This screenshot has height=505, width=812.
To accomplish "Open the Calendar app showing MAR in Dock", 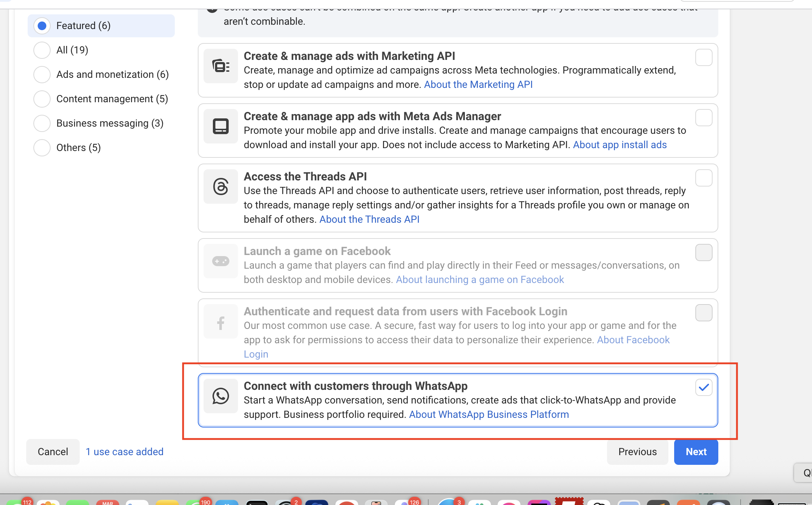I will 108,502.
